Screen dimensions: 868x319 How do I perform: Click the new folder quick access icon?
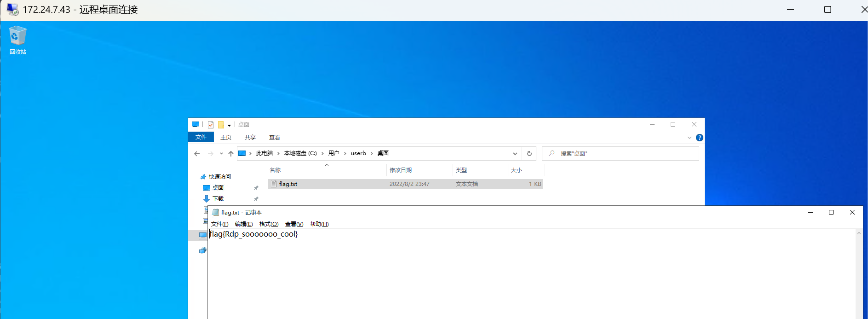(221, 125)
